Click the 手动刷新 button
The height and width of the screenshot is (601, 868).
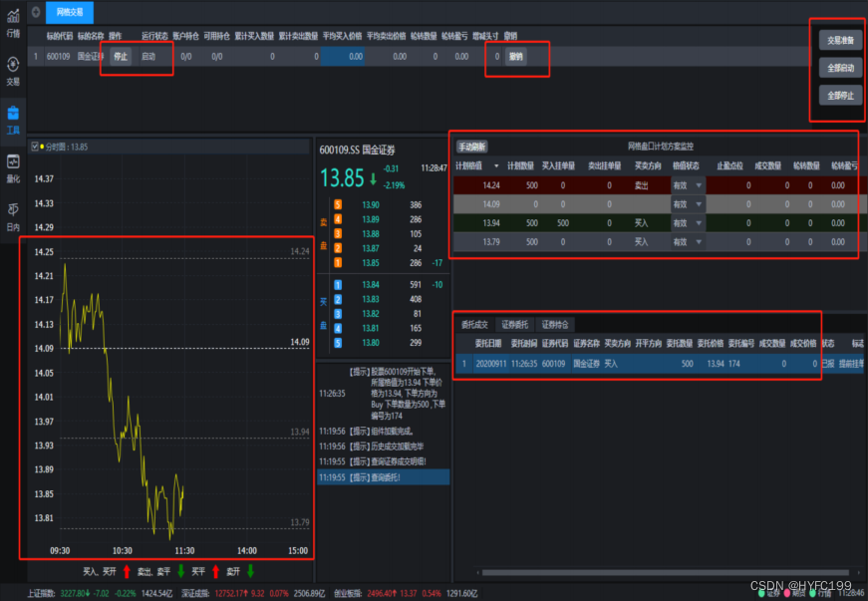click(x=471, y=147)
